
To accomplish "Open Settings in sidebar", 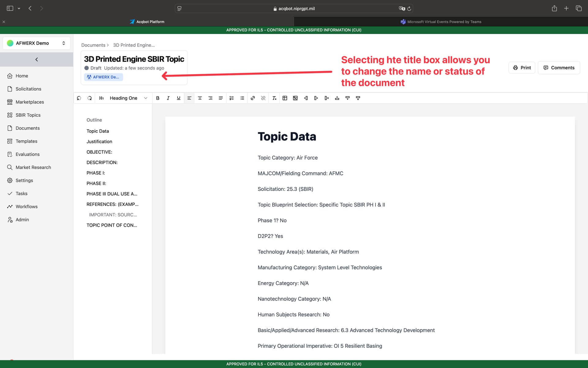I will pyautogui.click(x=24, y=180).
